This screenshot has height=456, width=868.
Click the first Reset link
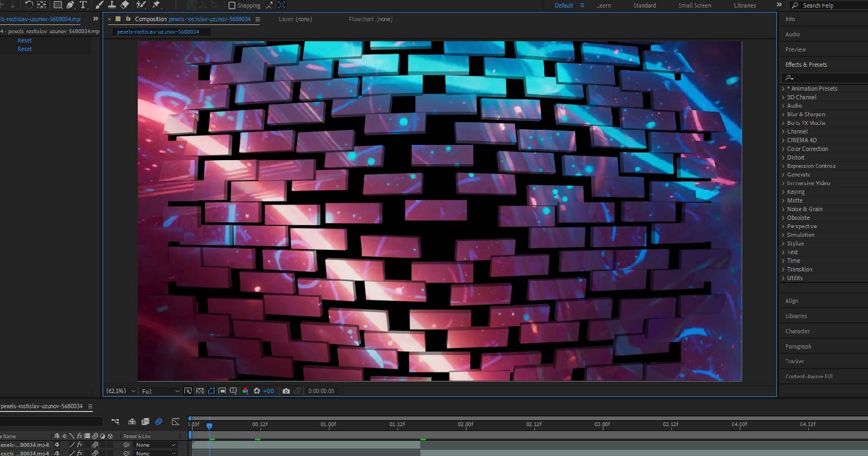click(x=24, y=40)
